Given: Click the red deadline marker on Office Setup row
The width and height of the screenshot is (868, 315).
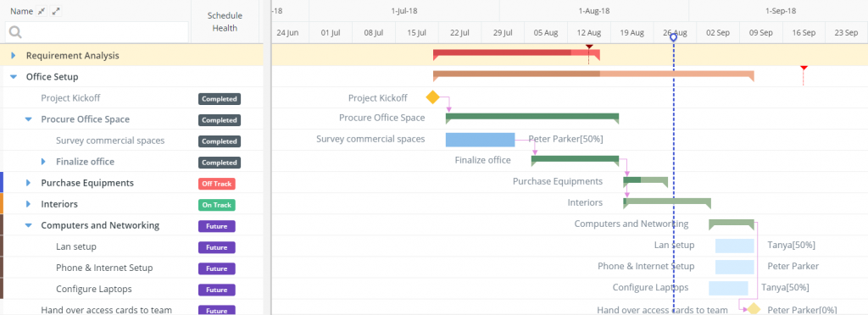Looking at the screenshot, I should click(x=804, y=68).
